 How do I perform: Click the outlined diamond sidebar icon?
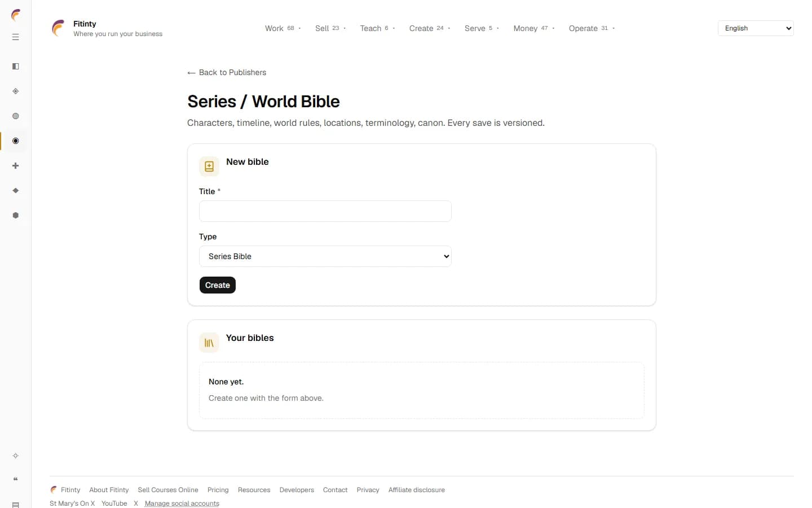(x=16, y=91)
